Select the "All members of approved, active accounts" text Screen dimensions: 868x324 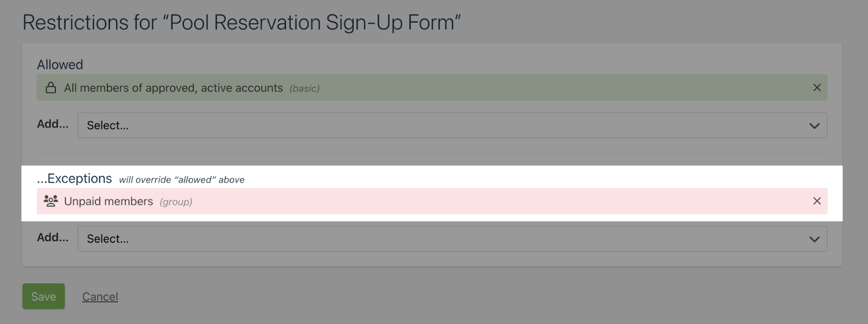pos(173,88)
